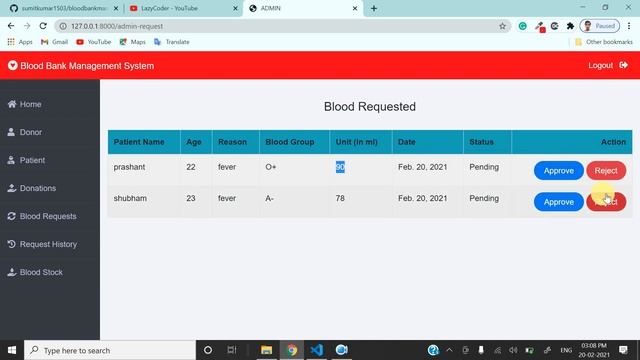Reject prashant's blood request

[x=606, y=171]
